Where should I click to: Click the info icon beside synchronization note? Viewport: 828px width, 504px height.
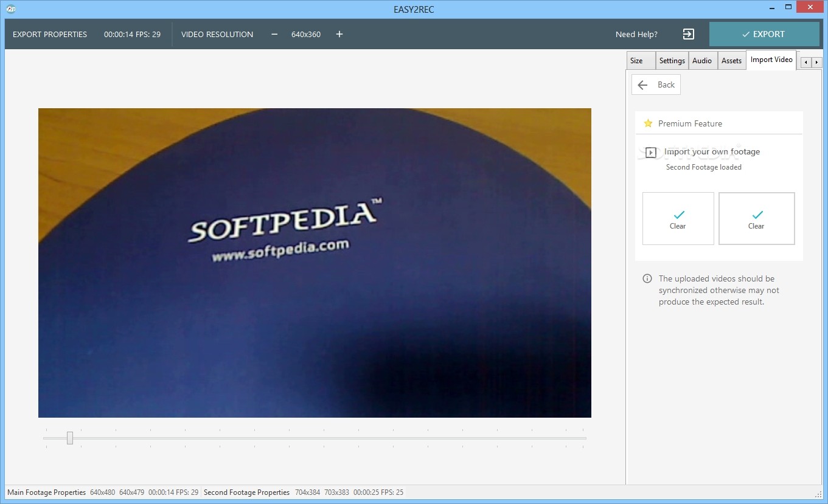click(647, 278)
